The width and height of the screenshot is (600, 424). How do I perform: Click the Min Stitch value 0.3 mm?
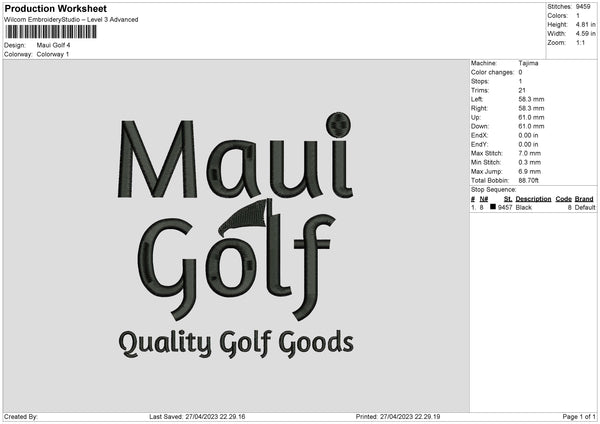[x=530, y=162]
